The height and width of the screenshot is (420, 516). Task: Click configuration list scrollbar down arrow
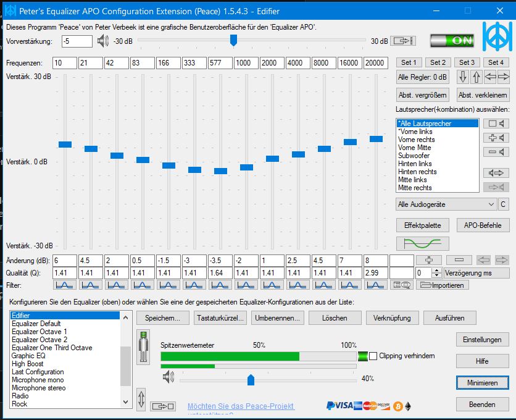click(126, 402)
